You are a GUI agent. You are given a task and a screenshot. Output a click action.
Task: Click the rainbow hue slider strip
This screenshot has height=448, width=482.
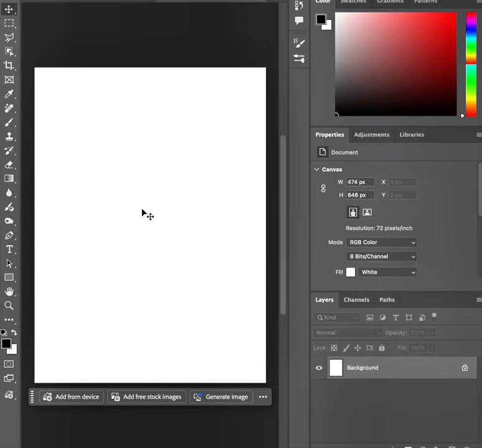click(x=472, y=65)
